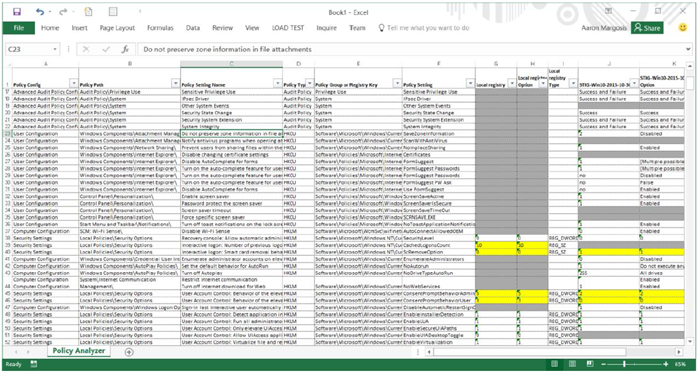Select column G header
The width and height of the screenshot is (698, 374).
click(496, 64)
